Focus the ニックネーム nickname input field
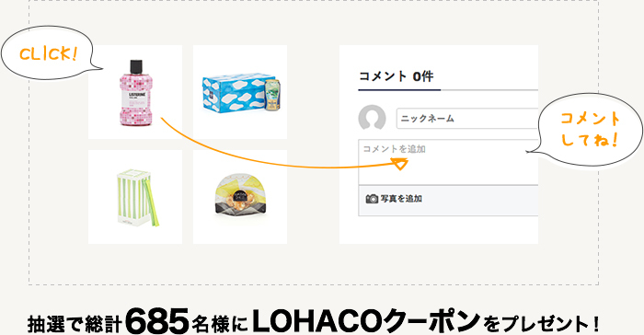Image resolution: width=644 pixels, height=335 pixels. click(467, 119)
